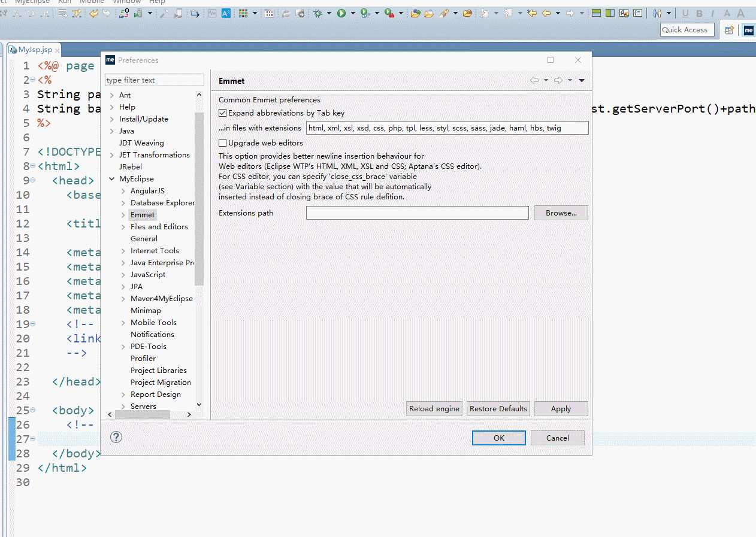Click the tree scrollbar up arrow
756x537 pixels.
click(x=199, y=94)
